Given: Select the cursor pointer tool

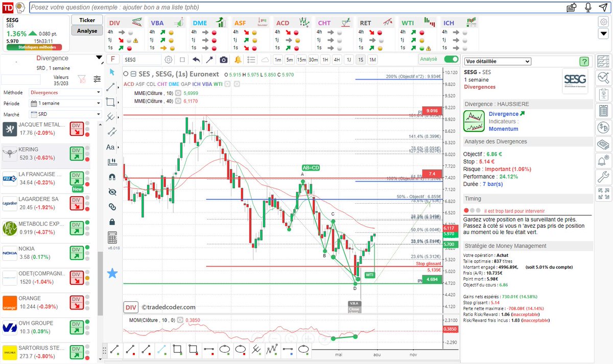Looking at the screenshot, I should [x=112, y=72].
